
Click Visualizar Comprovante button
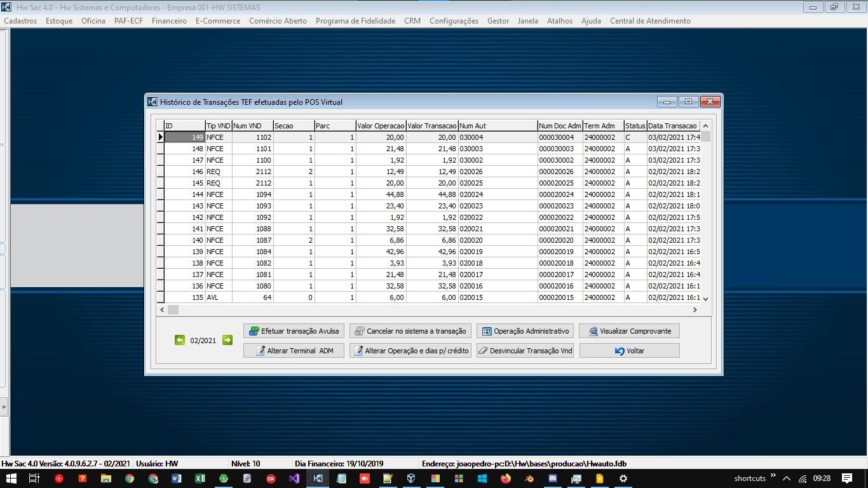tap(629, 331)
